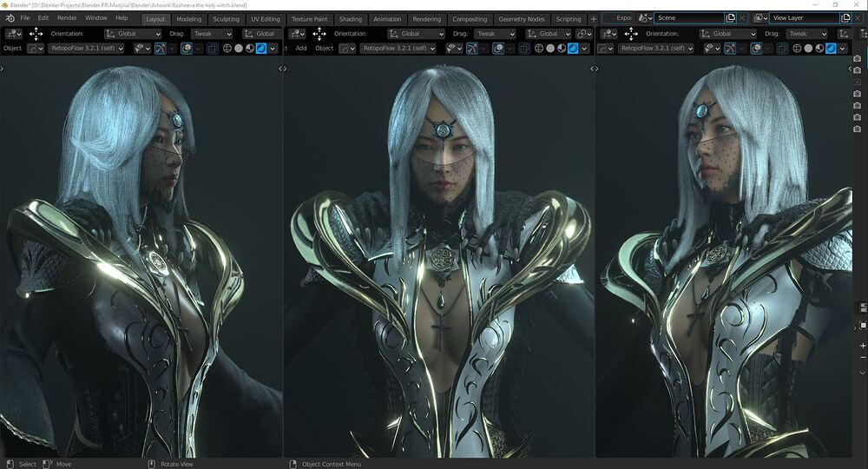Image resolution: width=868 pixels, height=469 pixels.
Task: Set wireframe shading in middle viewport
Action: point(539,48)
